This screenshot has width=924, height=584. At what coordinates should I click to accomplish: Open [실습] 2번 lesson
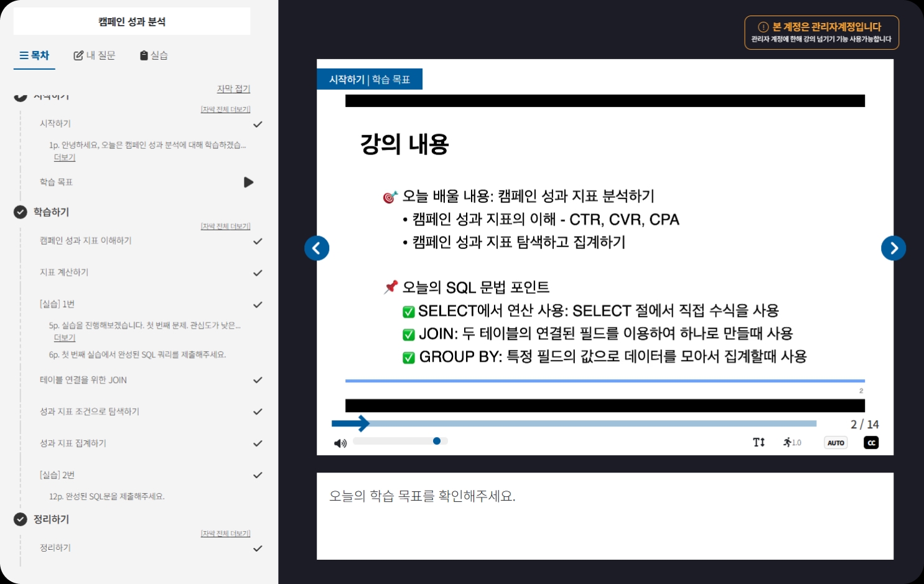[x=57, y=475]
